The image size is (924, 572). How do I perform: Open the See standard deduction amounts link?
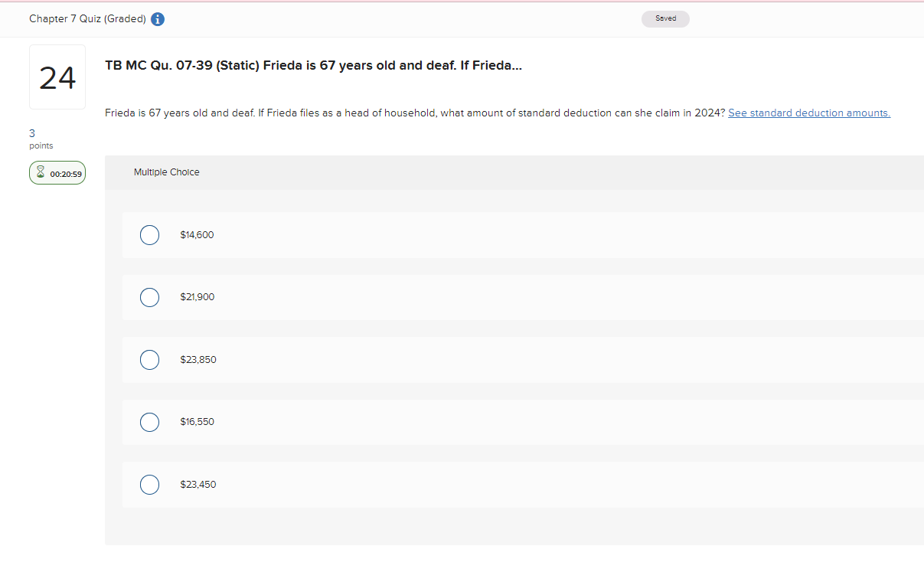coord(808,113)
